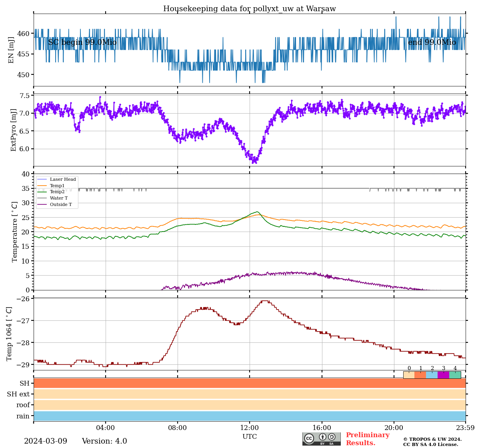The width and height of the screenshot is (480, 448).
Task: Click the 7.5 tick on ExtPyro axis
Action: pos(25,96)
